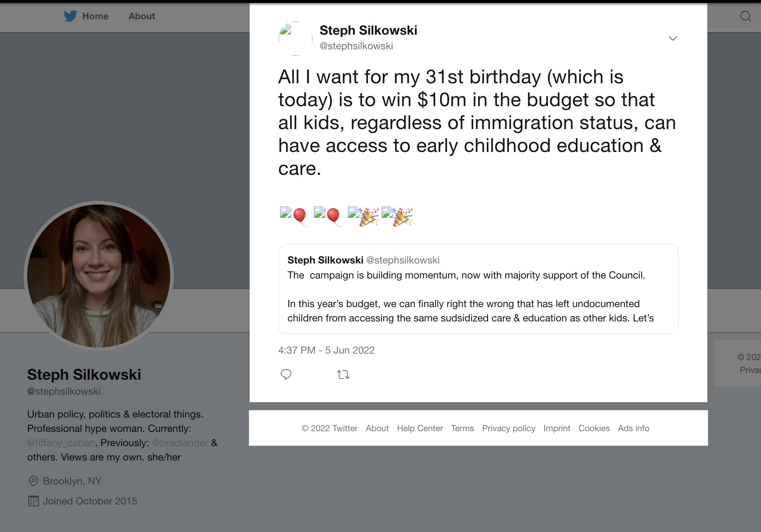The width and height of the screenshot is (761, 532).
Task: Click the Ads info footer link
Action: click(x=633, y=428)
